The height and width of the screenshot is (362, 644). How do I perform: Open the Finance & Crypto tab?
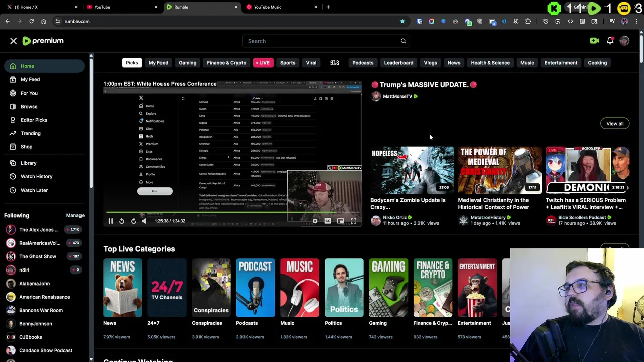(x=226, y=63)
